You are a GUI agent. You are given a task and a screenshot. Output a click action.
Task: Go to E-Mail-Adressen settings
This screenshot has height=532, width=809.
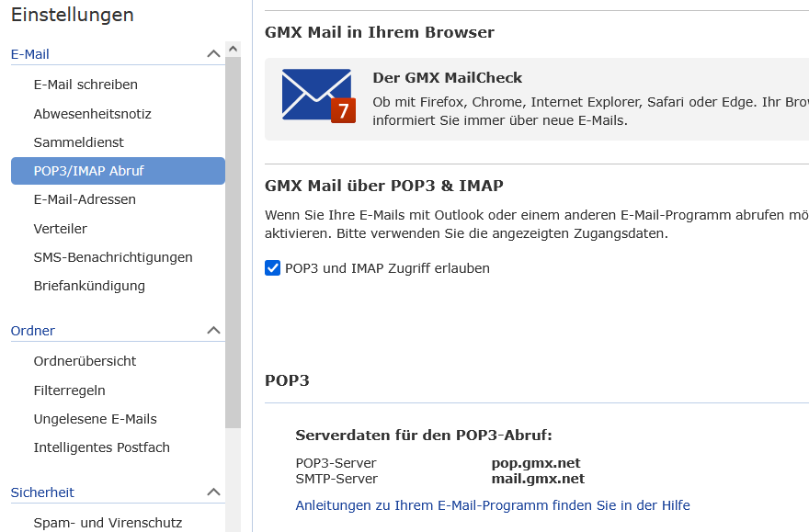(x=85, y=199)
